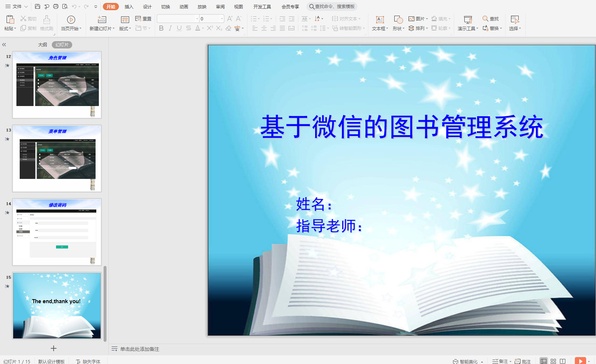Select slide 12 thumbnail 角色管理
This screenshot has height=364, width=596.
coord(57,85)
